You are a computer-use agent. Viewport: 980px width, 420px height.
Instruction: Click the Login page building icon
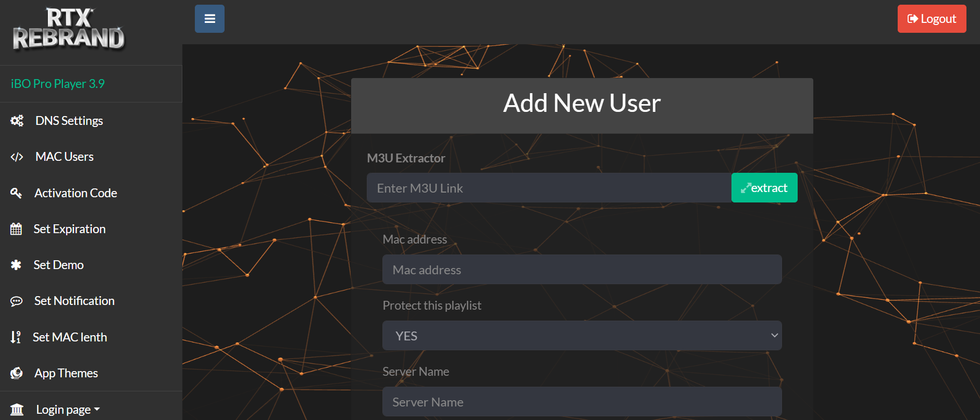pyautogui.click(x=17, y=410)
